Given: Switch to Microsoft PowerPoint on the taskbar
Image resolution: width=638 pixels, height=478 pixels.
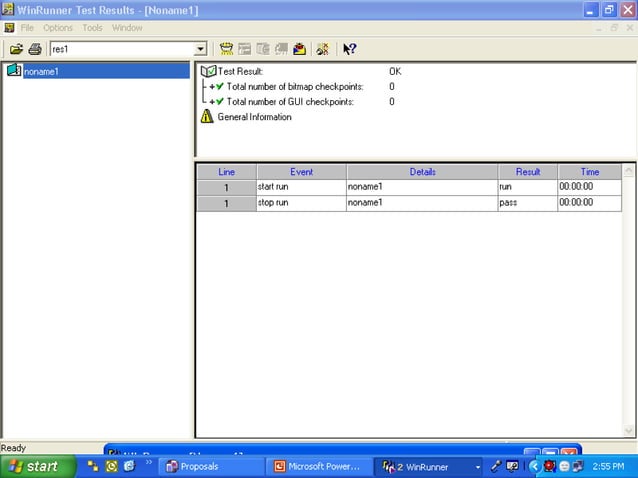Looking at the screenshot, I should [319, 467].
